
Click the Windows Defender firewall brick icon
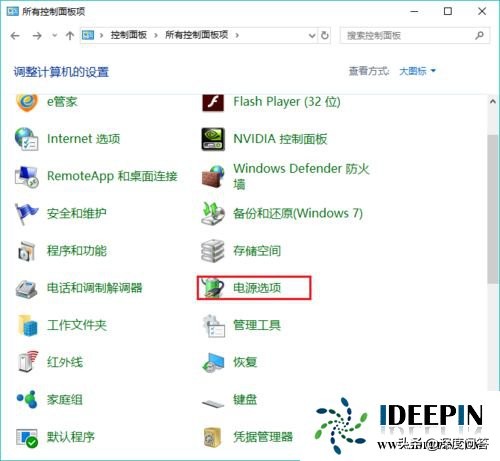click(x=213, y=176)
